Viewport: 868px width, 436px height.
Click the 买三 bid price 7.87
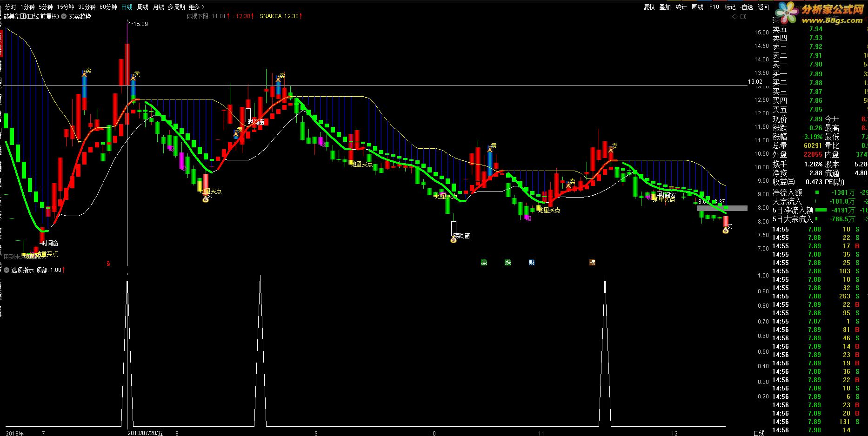tap(815, 92)
